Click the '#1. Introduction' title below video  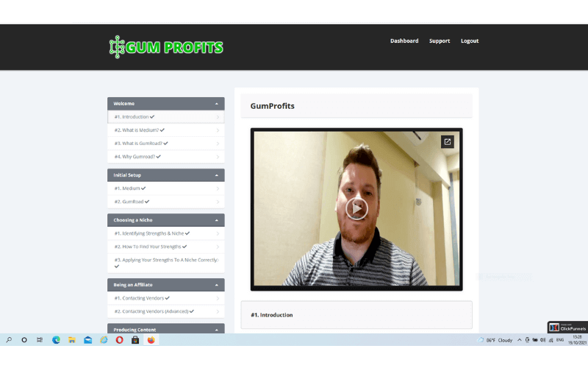pyautogui.click(x=271, y=315)
